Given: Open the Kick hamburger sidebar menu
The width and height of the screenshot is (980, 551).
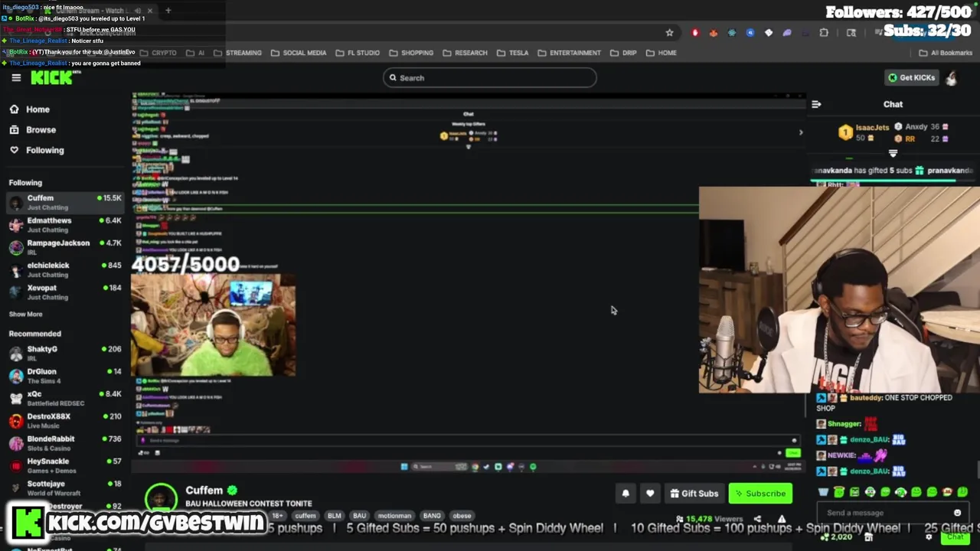Looking at the screenshot, I should [16, 77].
